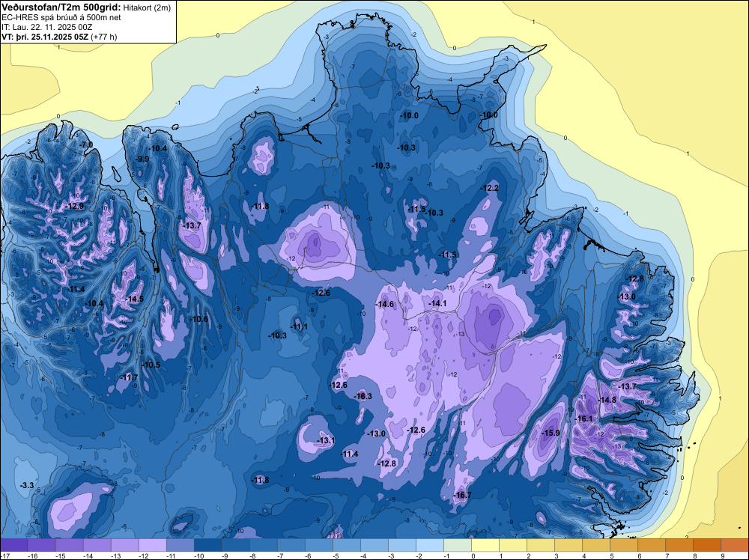
Task: Click the -11 label on the legend scale
Action: point(171,556)
